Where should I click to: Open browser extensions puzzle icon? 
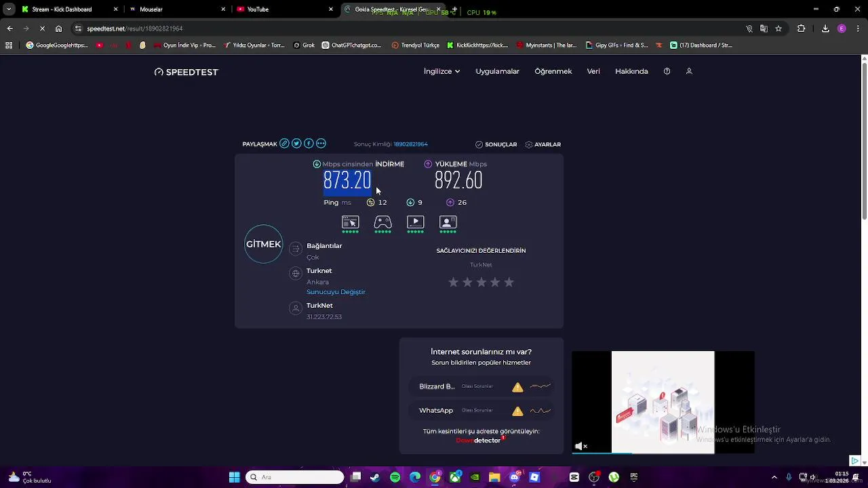pyautogui.click(x=802, y=28)
